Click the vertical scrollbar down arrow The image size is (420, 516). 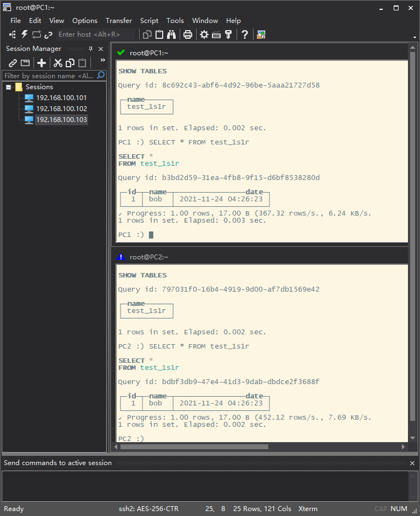coord(412,438)
